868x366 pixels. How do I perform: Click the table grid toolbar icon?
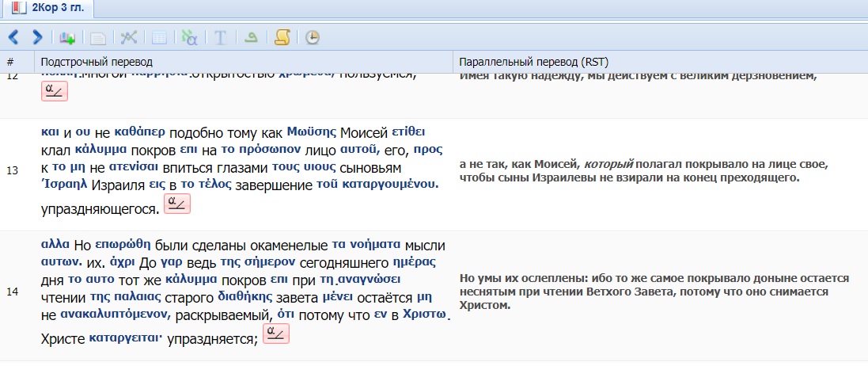tap(159, 37)
